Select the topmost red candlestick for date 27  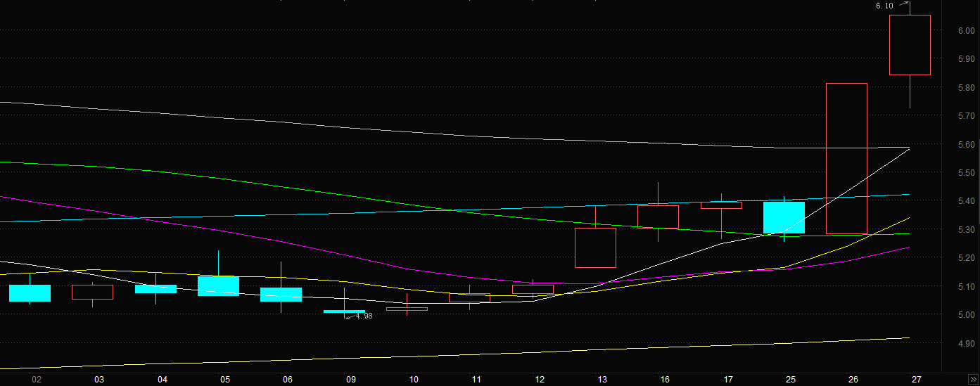(x=910, y=45)
